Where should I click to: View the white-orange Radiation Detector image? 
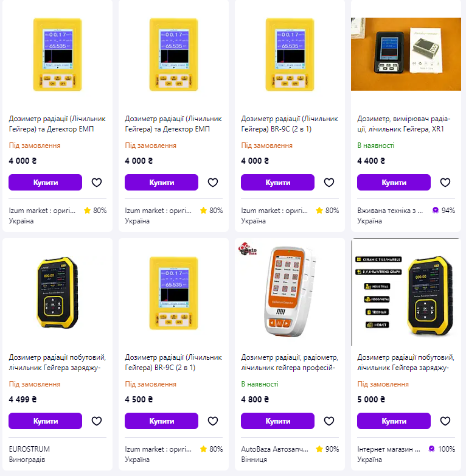pos(289,292)
